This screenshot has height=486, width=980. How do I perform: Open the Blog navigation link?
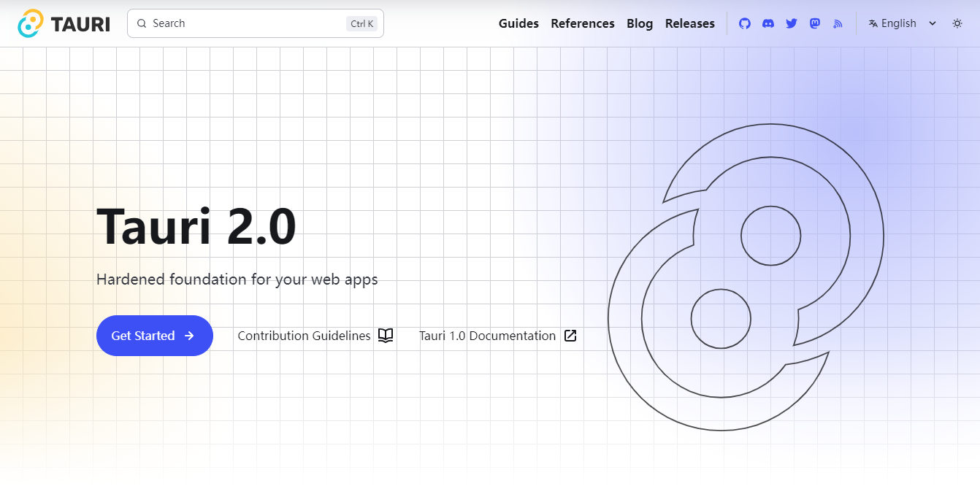coord(640,23)
